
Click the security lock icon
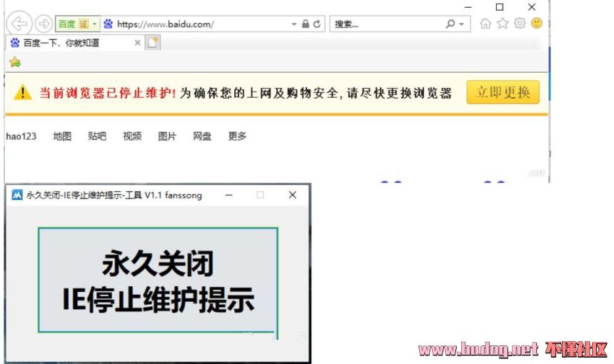click(306, 24)
